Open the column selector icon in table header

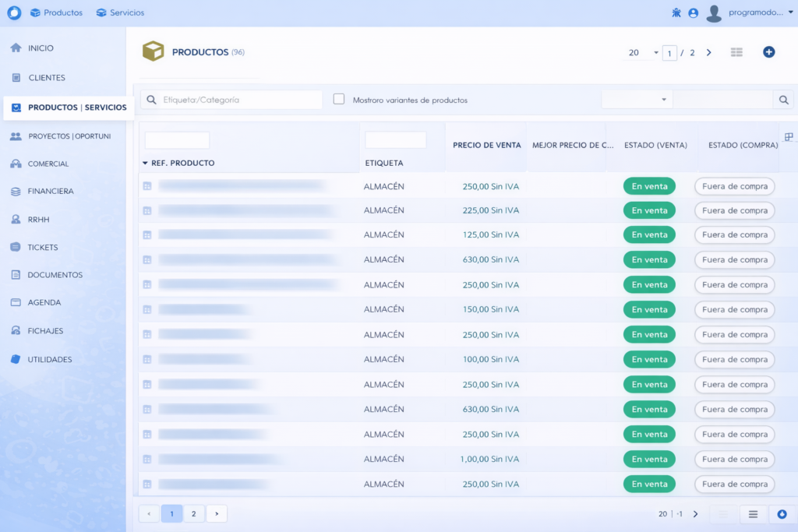click(789, 137)
